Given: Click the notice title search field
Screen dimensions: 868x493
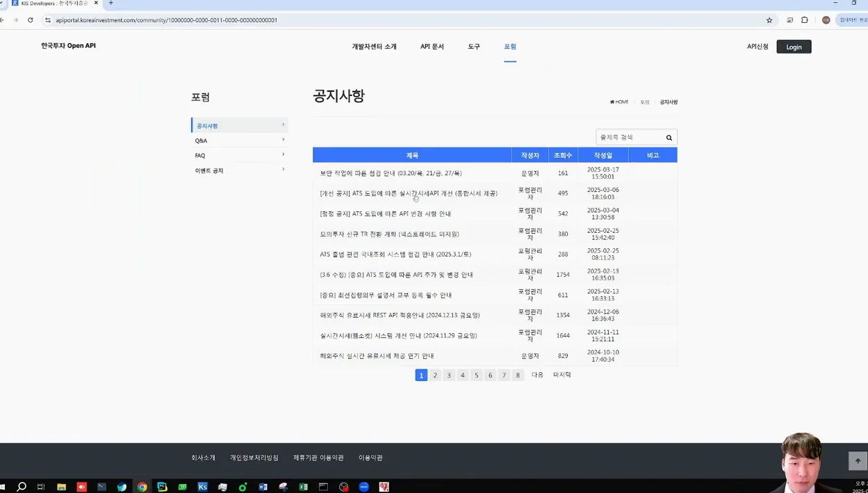Looking at the screenshot, I should click(x=630, y=138).
